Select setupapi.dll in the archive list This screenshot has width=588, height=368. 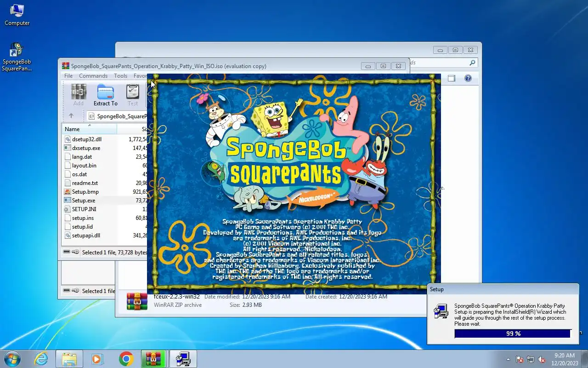86,236
